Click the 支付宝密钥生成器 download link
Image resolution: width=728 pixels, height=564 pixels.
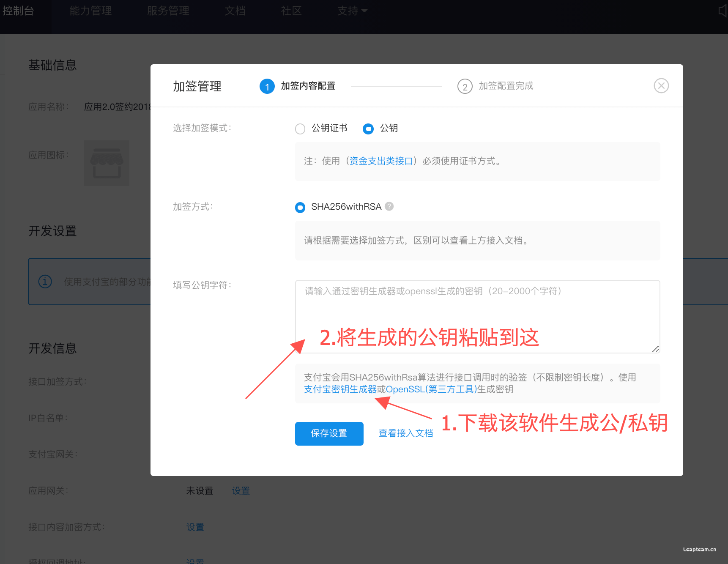click(x=340, y=389)
